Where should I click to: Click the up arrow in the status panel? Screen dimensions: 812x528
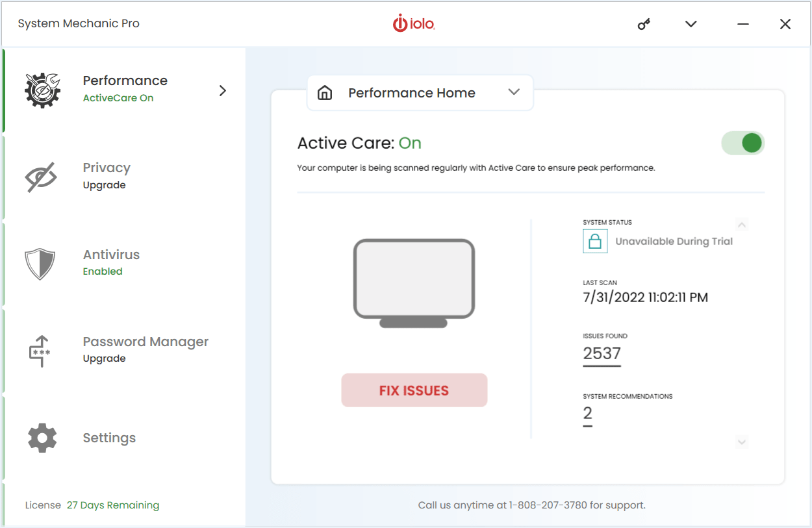pos(742,225)
